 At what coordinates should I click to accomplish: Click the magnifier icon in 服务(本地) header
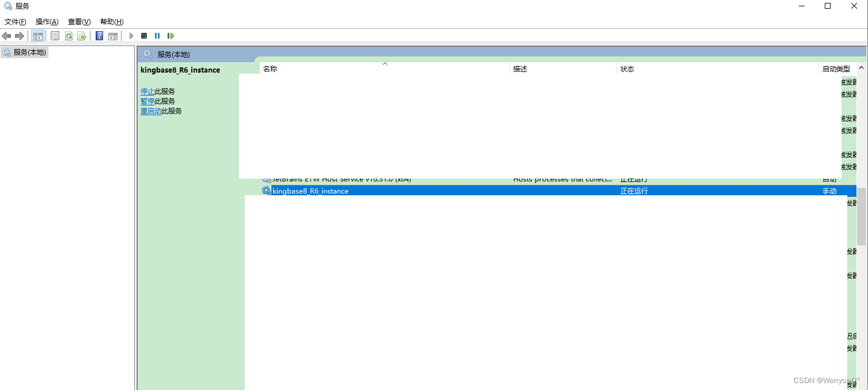148,54
